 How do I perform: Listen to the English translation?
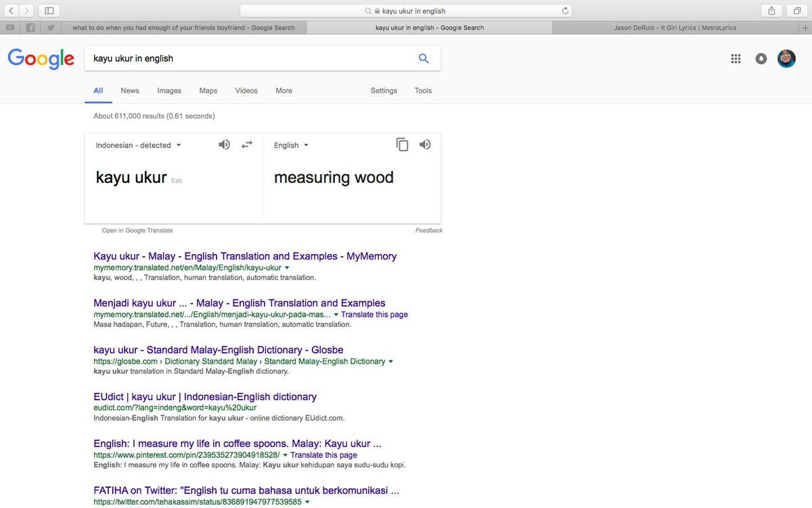click(x=425, y=144)
